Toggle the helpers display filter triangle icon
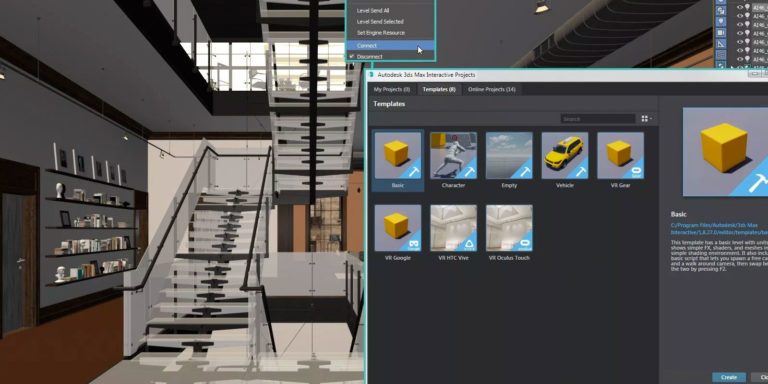Viewport: 768px width, 384px height. (721, 44)
